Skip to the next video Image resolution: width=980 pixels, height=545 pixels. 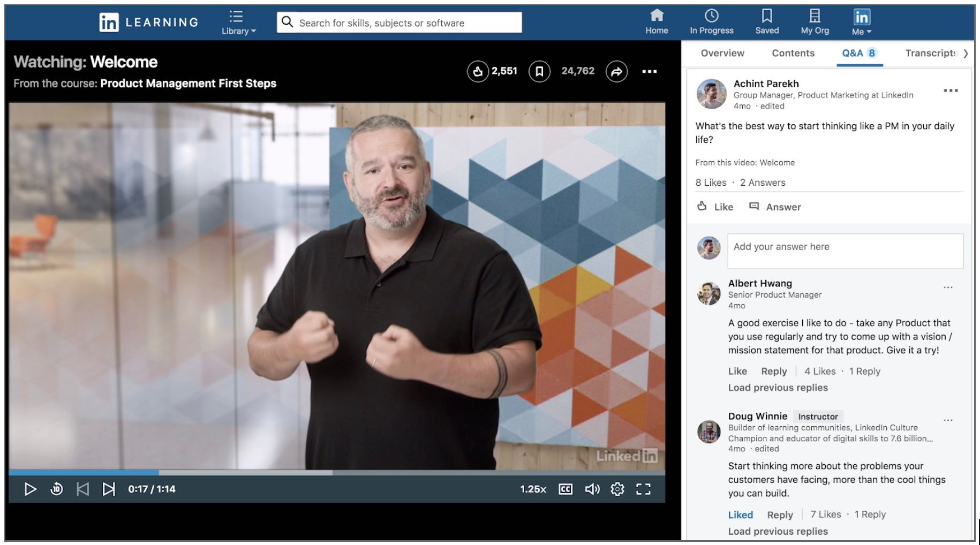click(x=109, y=489)
